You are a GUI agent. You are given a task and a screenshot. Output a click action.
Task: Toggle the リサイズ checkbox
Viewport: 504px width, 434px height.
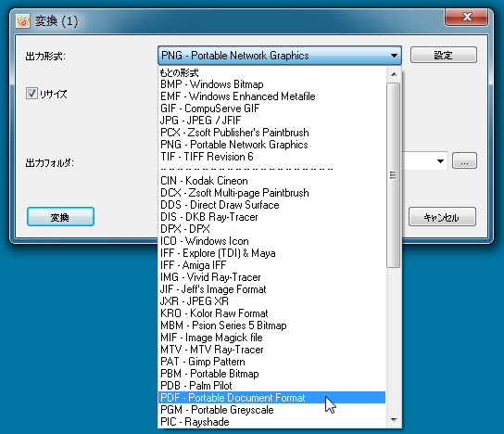tap(31, 94)
